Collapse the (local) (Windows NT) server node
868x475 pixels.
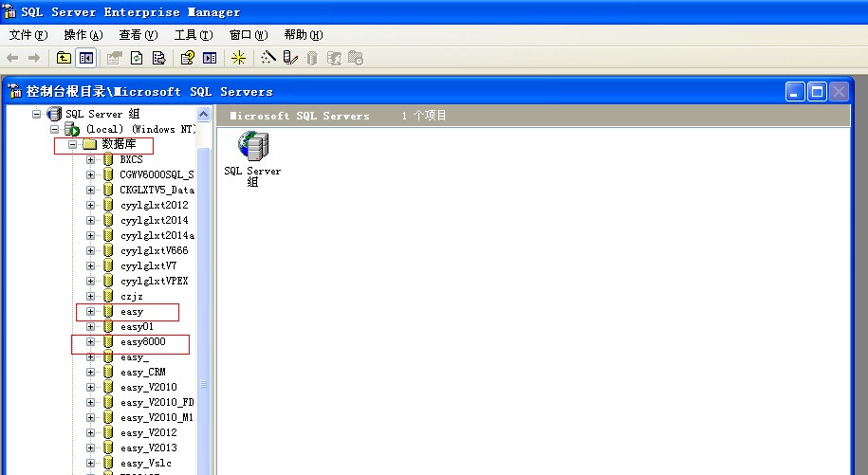tap(55, 129)
